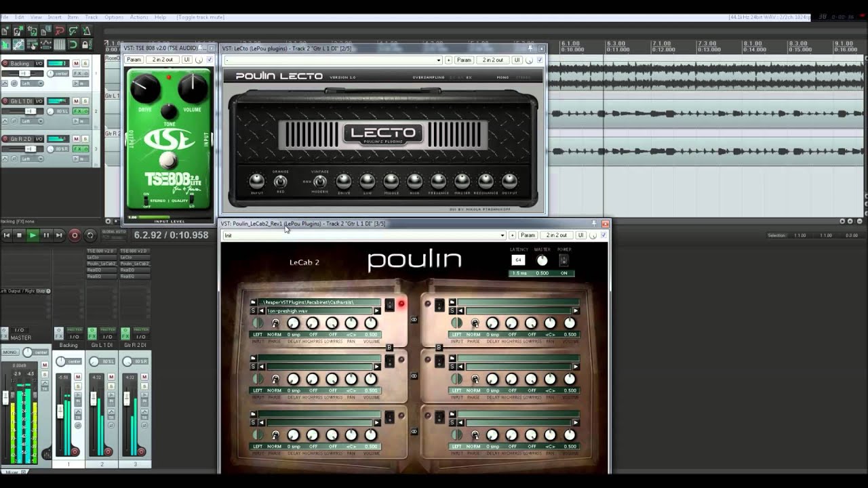Arm record on Gtr L 1 DI track

pyautogui.click(x=5, y=101)
